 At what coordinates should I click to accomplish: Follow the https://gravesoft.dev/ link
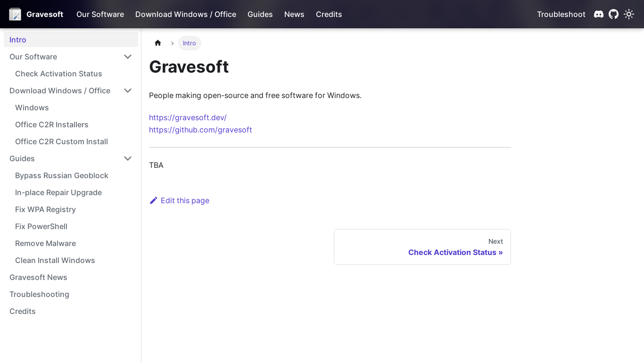point(188,117)
